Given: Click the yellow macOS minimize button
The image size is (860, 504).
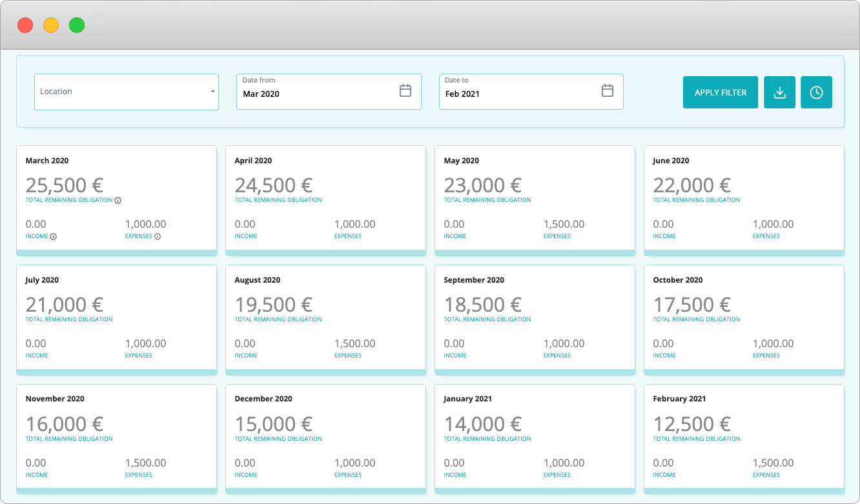Looking at the screenshot, I should tap(51, 26).
